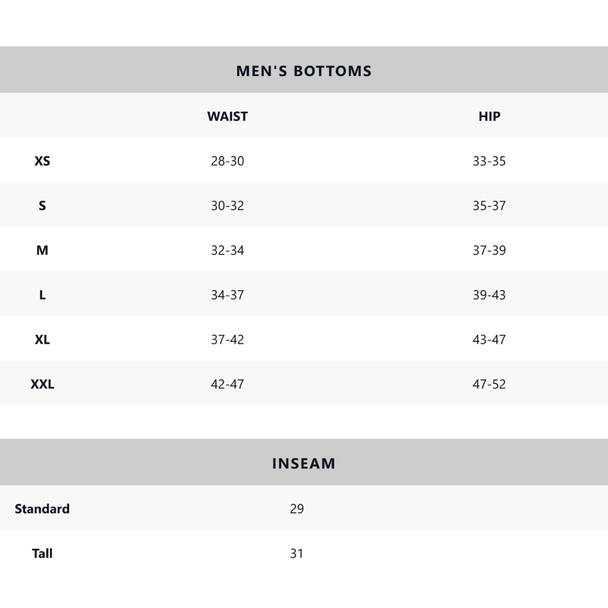The width and height of the screenshot is (608, 608).
Task: Select the 39-43 hip value for large
Action: coord(489,295)
